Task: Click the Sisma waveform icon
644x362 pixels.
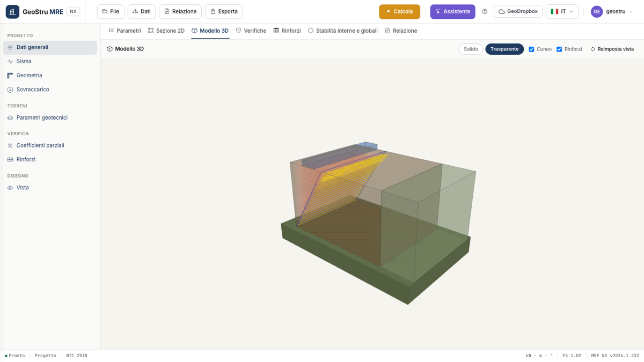Action: tap(10, 62)
